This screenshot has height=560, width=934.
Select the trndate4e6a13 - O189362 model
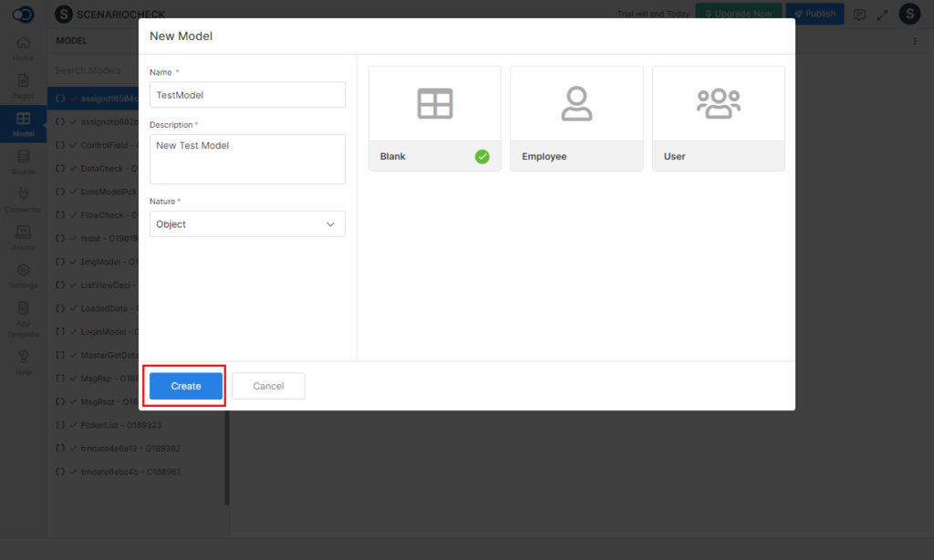tap(137, 449)
